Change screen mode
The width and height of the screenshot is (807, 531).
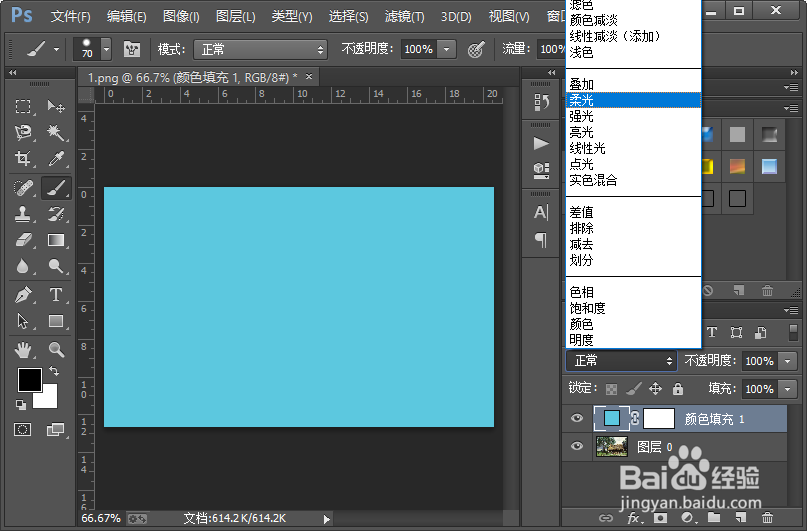point(56,429)
